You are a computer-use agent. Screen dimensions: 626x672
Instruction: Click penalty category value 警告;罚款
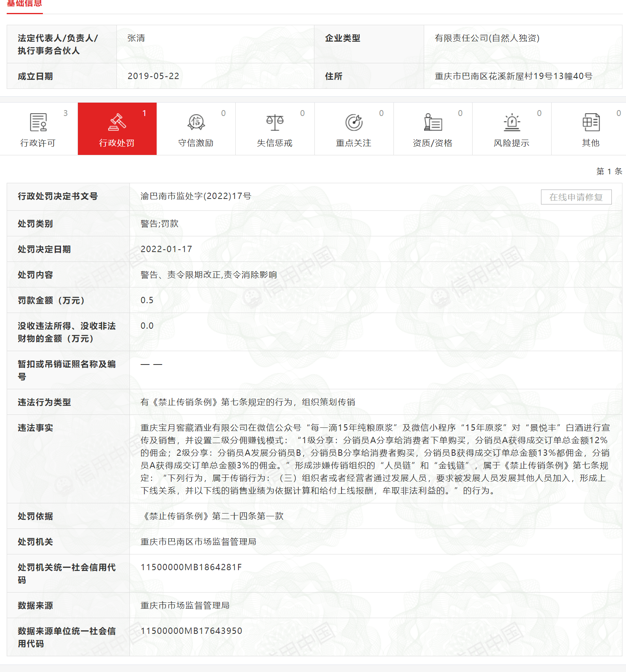point(160,224)
